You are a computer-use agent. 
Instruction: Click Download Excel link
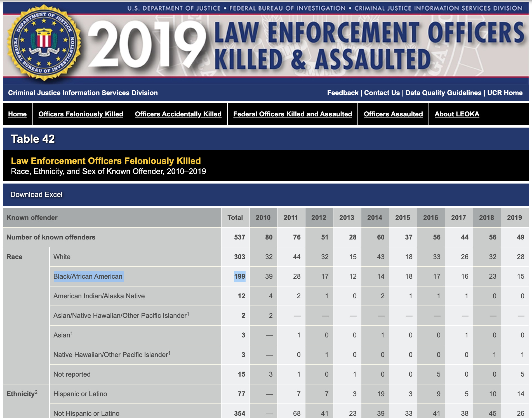coord(36,194)
